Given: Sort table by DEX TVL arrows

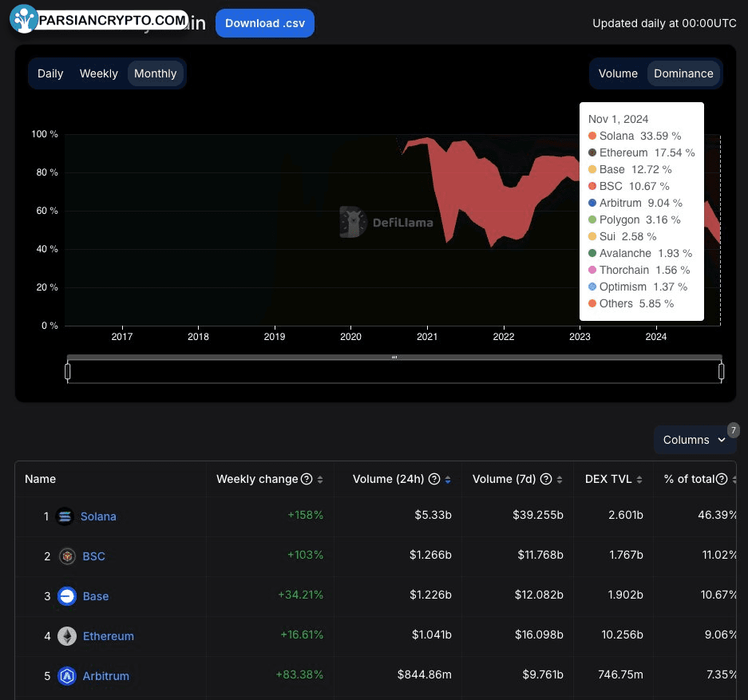Looking at the screenshot, I should tap(639, 480).
